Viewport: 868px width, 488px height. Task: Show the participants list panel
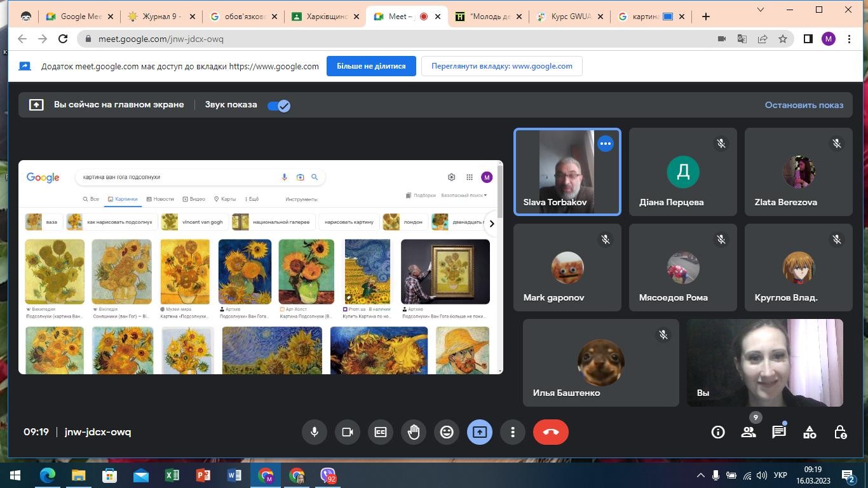(x=749, y=432)
